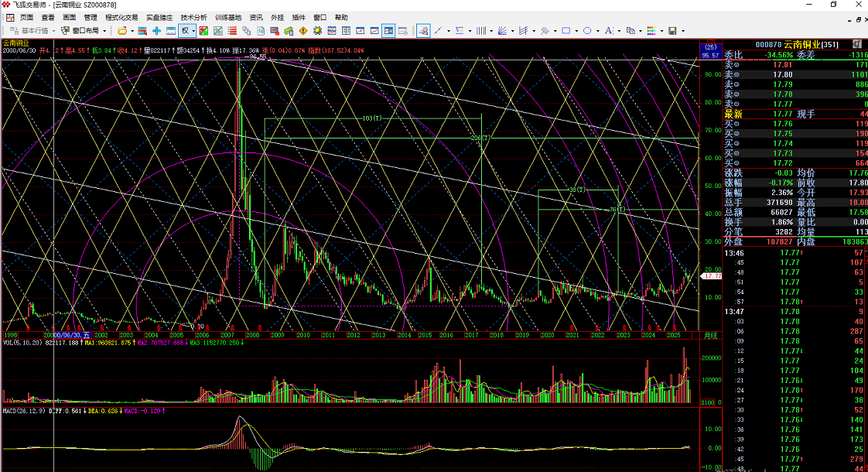This screenshot has width=868, height=472.
Task: Click the 2008 year on time axis
Action: [x=252, y=335]
